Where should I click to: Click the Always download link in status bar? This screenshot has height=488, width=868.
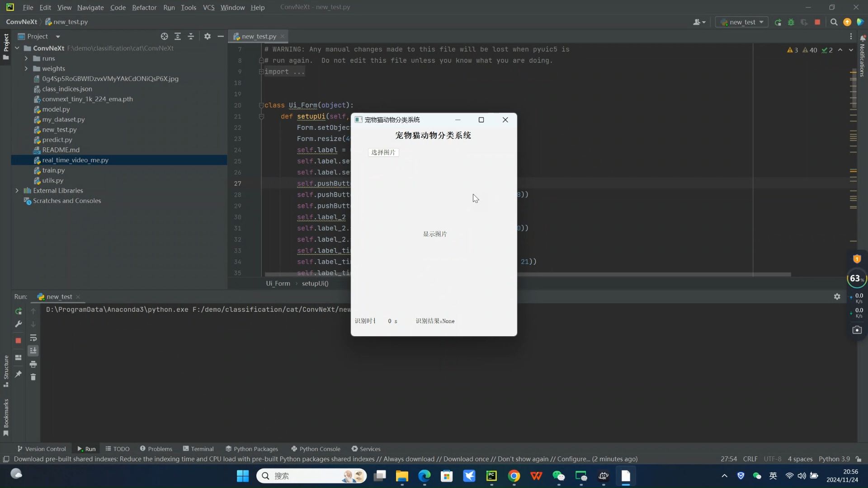tap(409, 459)
